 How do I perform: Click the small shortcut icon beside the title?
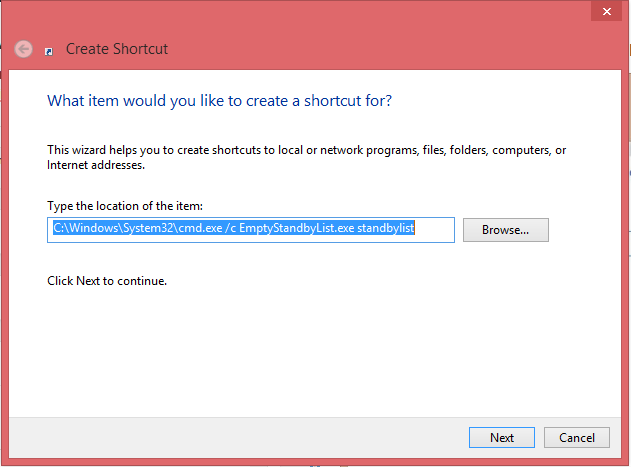(50, 50)
